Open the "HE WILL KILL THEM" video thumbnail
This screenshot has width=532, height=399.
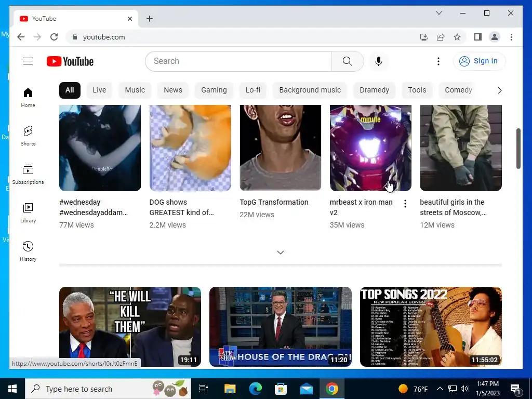130,327
